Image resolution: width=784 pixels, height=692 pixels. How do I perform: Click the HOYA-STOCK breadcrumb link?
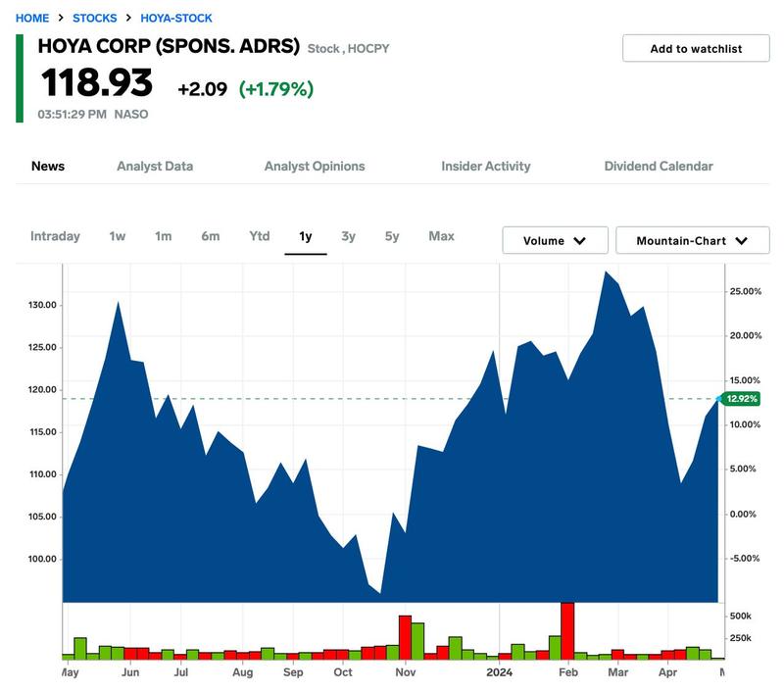tap(176, 18)
